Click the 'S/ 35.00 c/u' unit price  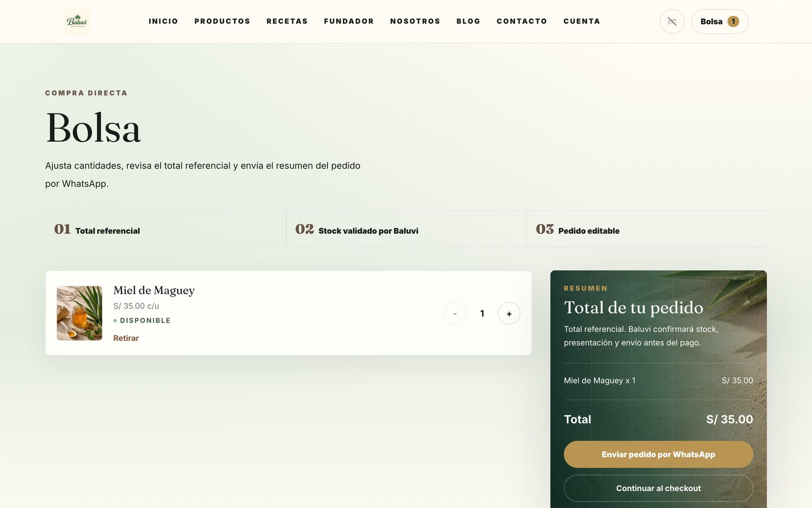tap(136, 306)
